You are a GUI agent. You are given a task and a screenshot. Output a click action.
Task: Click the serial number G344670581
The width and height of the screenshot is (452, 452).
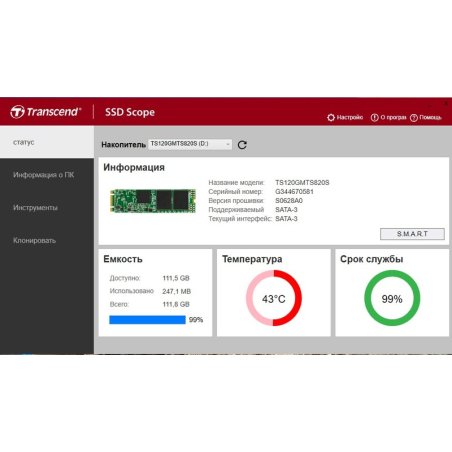(x=294, y=191)
